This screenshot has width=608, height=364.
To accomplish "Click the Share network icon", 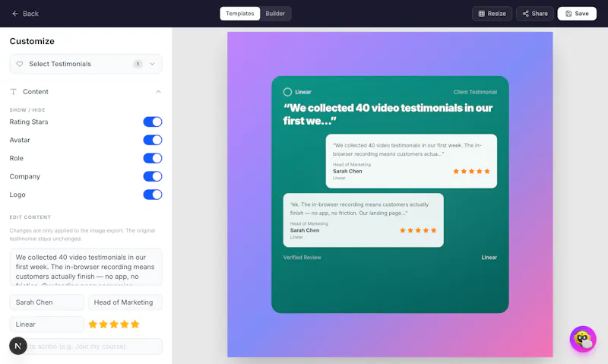I will click(x=525, y=14).
